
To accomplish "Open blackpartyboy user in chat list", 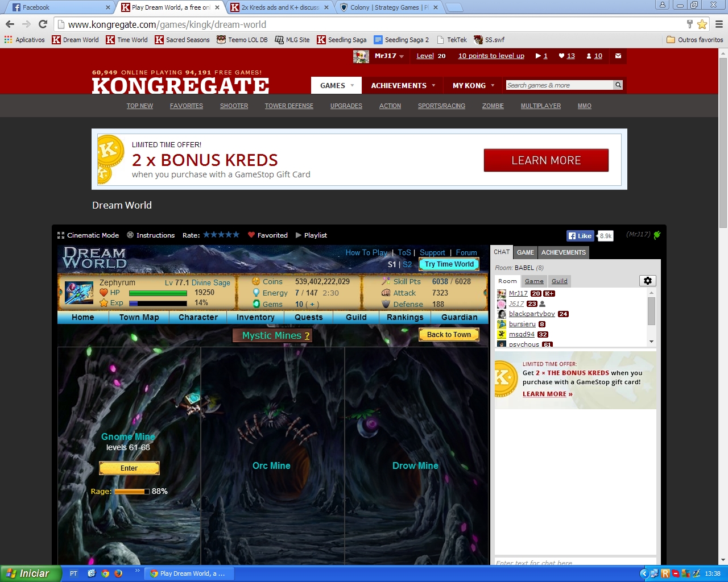I will (x=532, y=314).
